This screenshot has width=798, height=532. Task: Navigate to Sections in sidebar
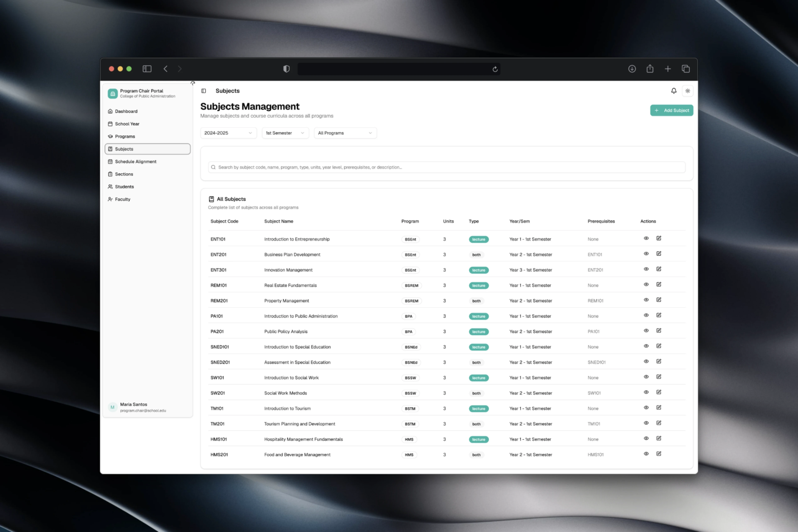coord(147,174)
